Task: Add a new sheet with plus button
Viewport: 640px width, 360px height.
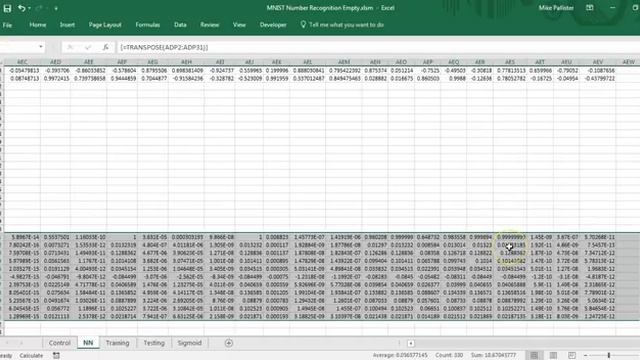Action: click(229, 343)
